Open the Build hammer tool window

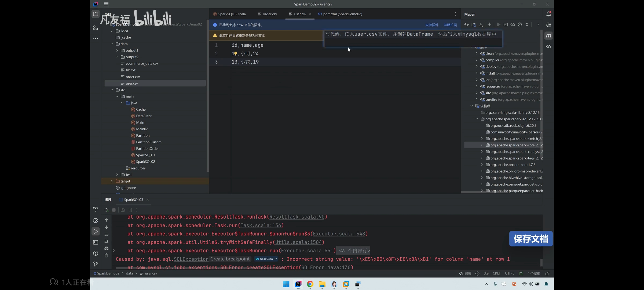(x=96, y=209)
